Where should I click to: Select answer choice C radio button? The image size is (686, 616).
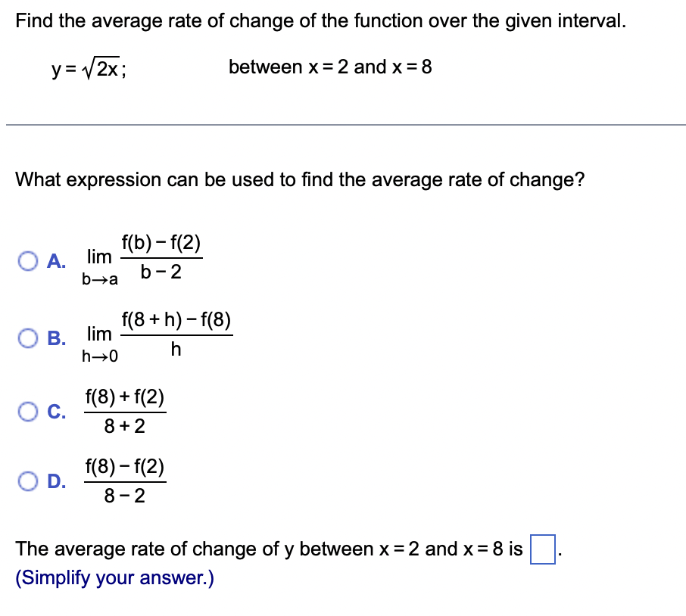(28, 411)
